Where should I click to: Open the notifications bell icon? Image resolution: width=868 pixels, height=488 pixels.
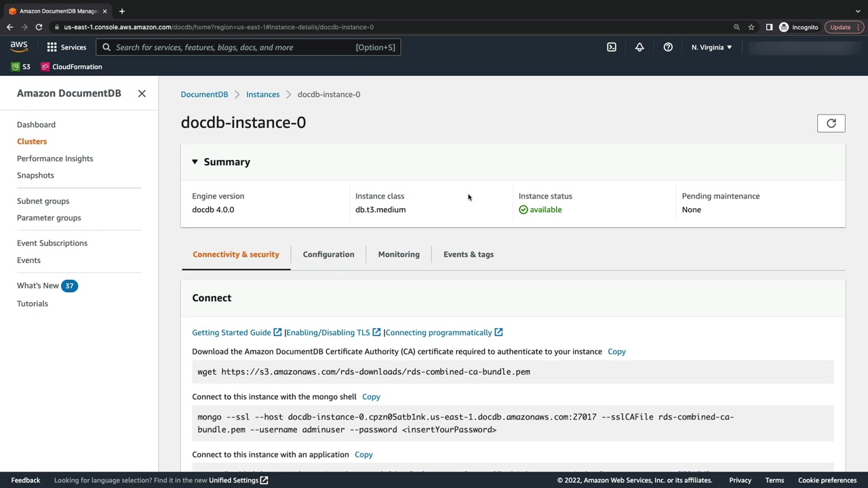[x=639, y=47]
